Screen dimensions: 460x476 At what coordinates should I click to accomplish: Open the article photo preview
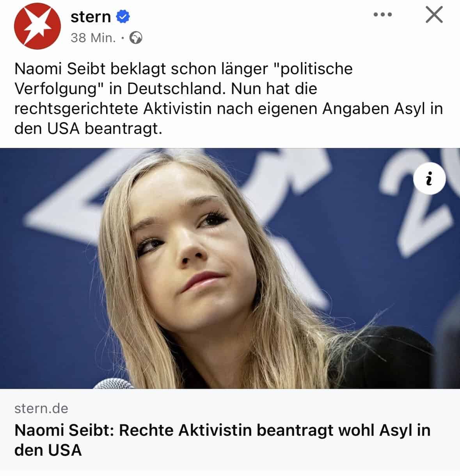pyautogui.click(x=230, y=268)
